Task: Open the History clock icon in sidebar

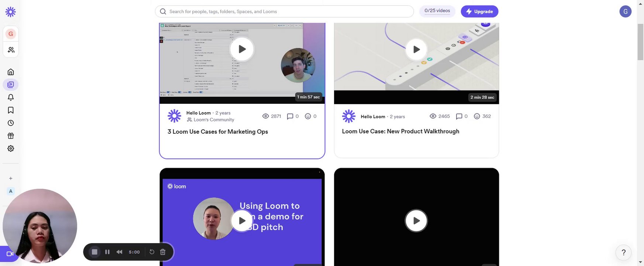Action: tap(11, 123)
